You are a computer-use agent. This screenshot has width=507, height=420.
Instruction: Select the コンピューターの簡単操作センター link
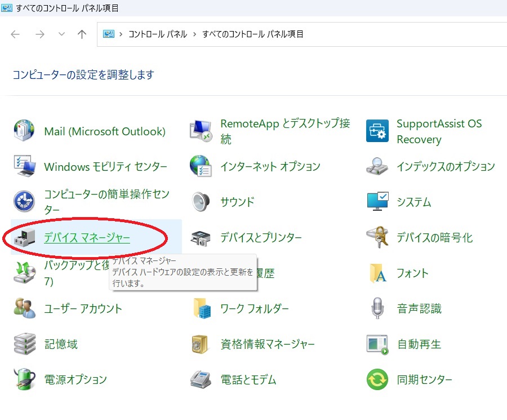click(x=106, y=202)
